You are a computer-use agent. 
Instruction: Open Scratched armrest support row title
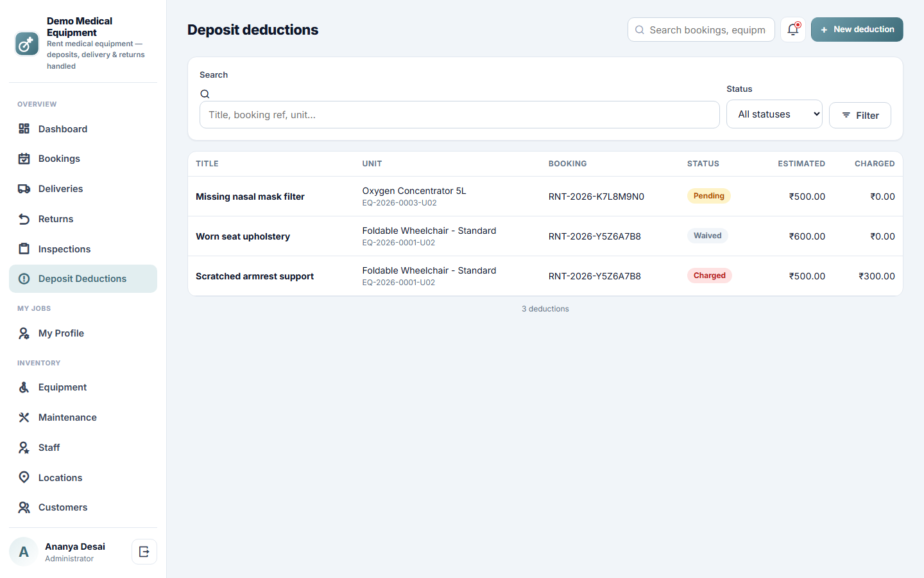click(255, 276)
